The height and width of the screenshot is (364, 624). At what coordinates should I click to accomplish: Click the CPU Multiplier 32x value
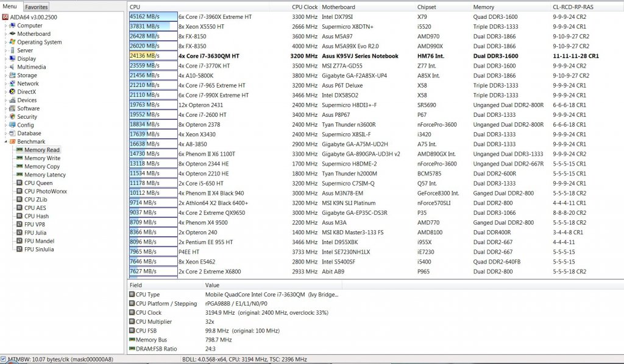(x=210, y=321)
